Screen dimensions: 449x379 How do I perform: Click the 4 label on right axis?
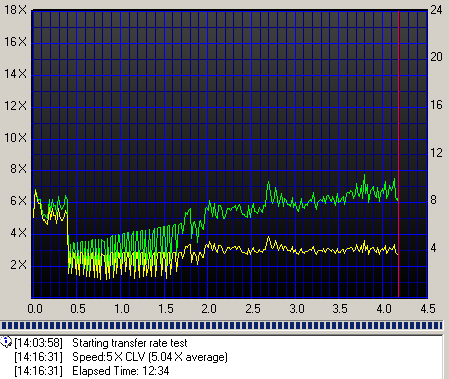pos(433,248)
